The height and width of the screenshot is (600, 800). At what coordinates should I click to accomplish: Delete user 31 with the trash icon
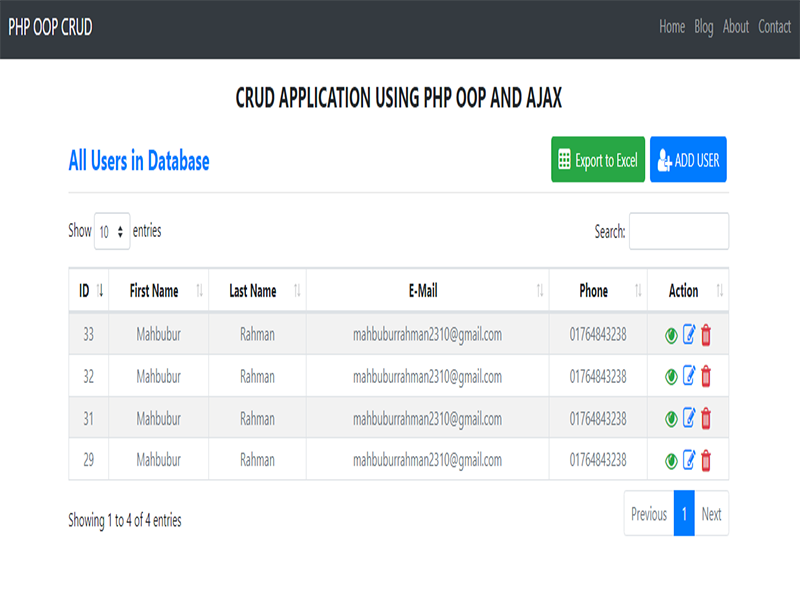tap(706, 418)
